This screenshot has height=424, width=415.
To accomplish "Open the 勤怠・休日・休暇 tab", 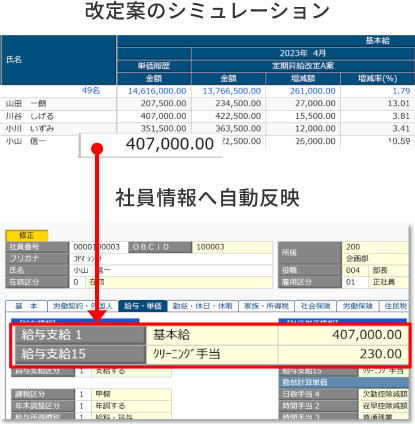I will (203, 306).
